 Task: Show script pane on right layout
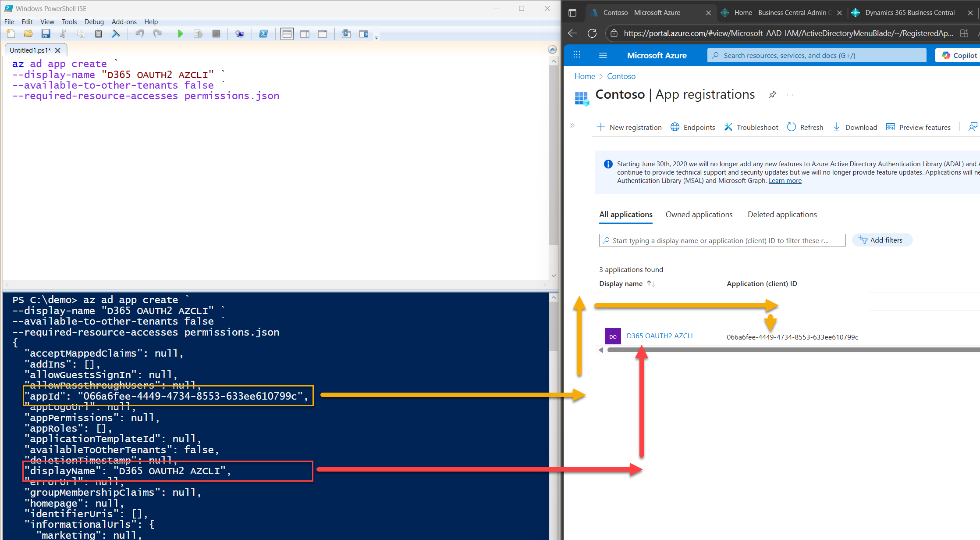tap(305, 34)
